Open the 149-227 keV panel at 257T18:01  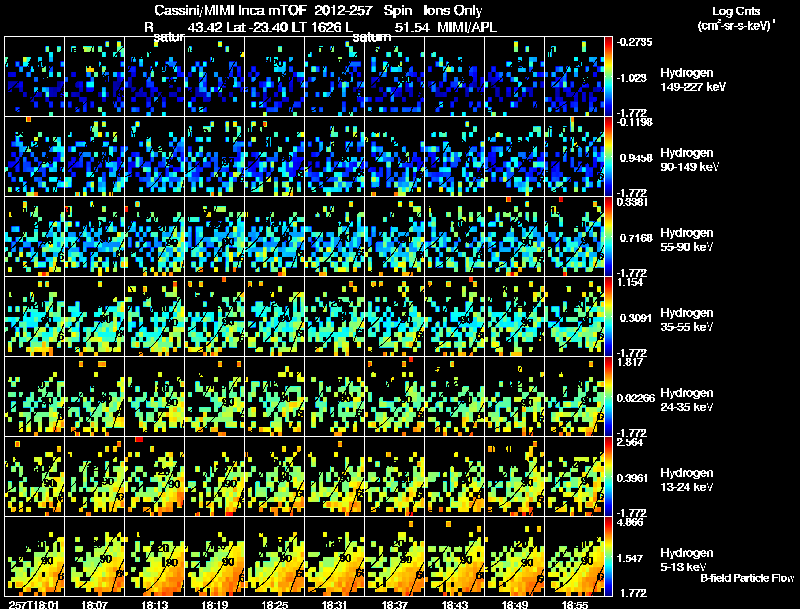click(x=35, y=77)
